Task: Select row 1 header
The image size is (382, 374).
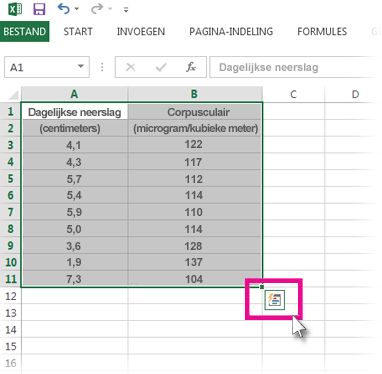Action: [11, 111]
